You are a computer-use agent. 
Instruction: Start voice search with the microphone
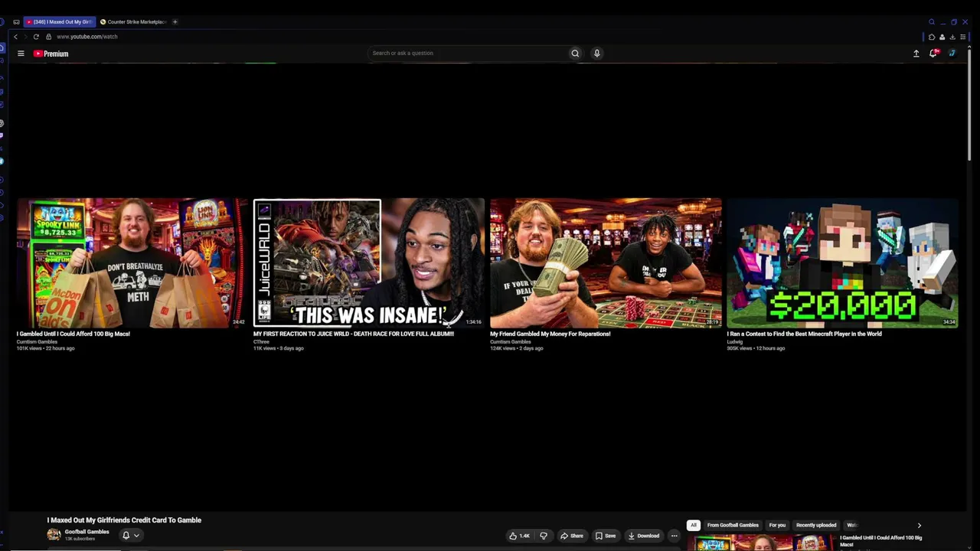[597, 54]
